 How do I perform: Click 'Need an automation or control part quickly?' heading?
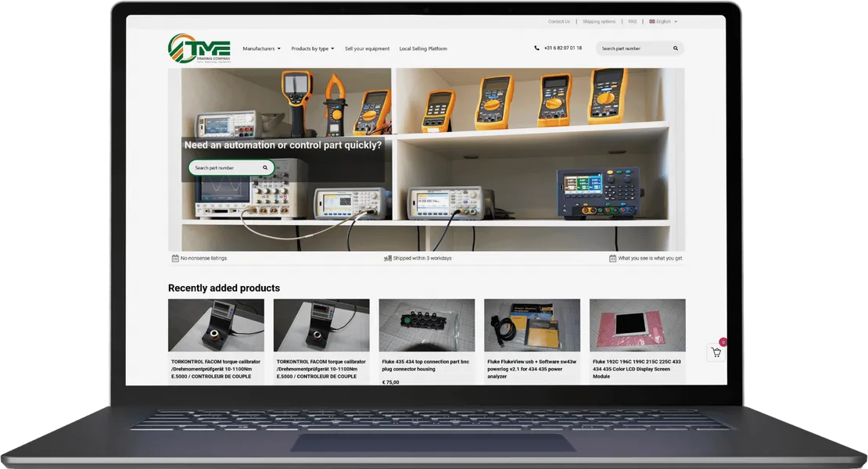coord(283,145)
